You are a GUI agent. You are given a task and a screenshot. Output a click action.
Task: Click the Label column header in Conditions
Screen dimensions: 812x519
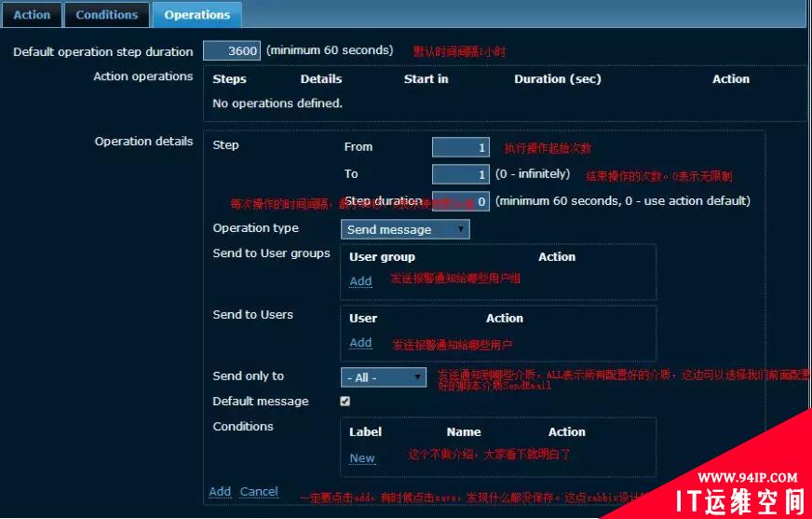(365, 432)
